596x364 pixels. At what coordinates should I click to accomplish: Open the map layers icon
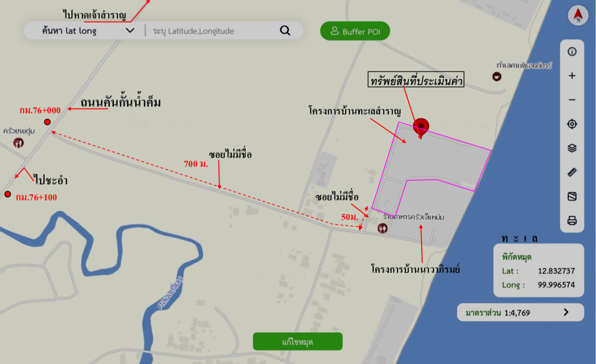572,148
